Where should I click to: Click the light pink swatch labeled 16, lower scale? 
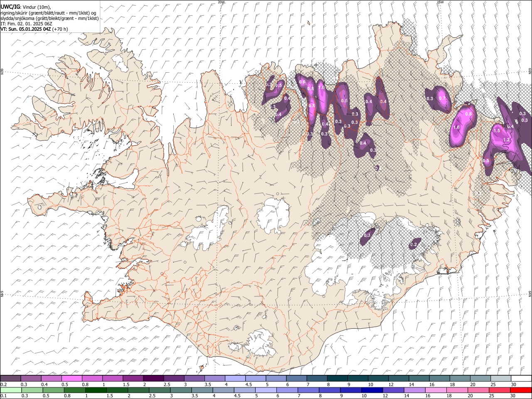[436, 390]
